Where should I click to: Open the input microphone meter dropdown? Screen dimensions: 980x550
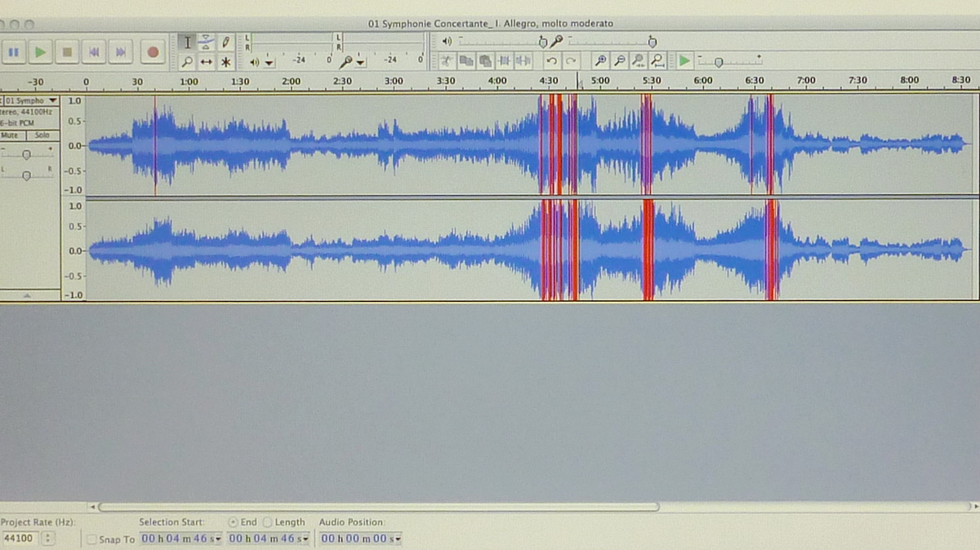click(x=361, y=63)
